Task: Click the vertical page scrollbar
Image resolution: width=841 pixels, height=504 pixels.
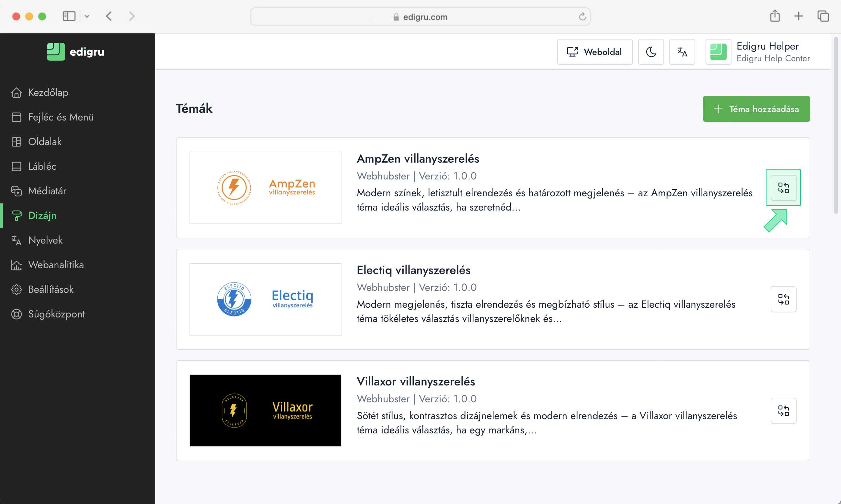Action: [835, 126]
